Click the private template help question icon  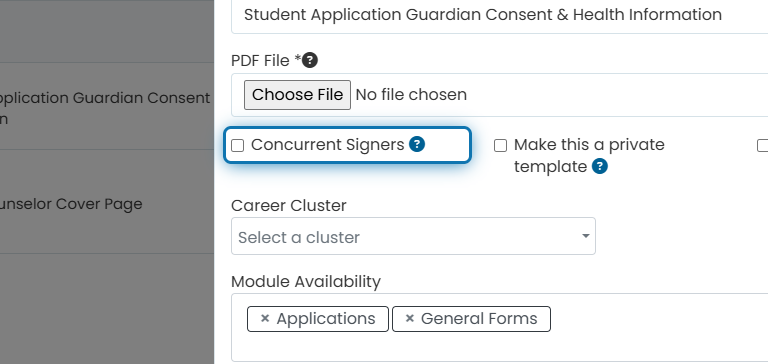[x=600, y=167]
